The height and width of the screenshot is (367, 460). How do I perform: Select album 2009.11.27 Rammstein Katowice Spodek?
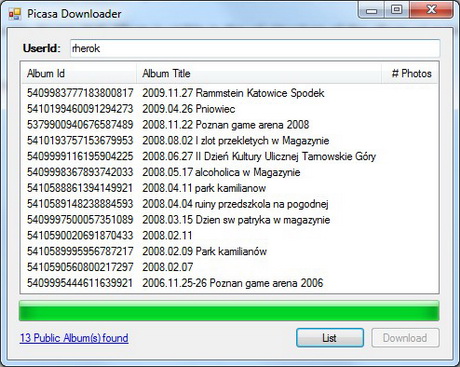point(233,93)
